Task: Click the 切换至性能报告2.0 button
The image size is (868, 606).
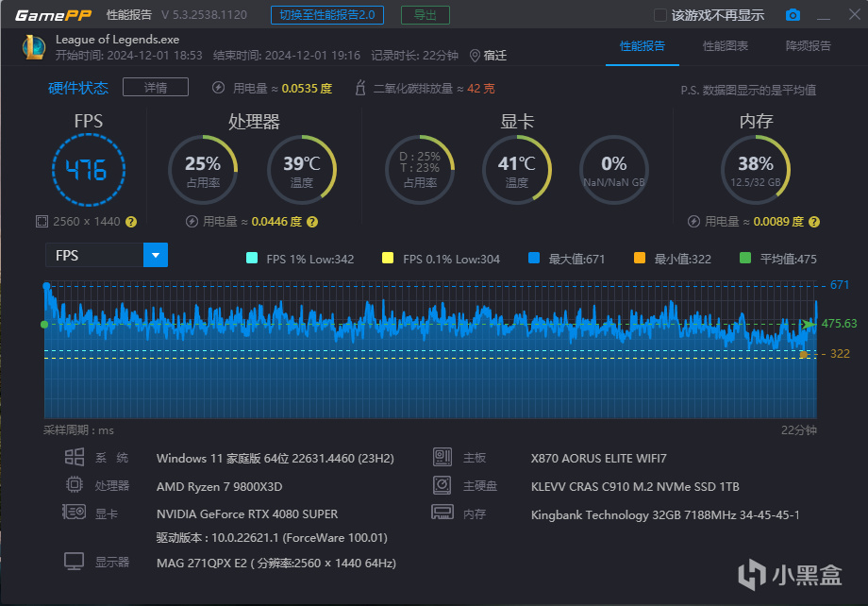Action: pos(327,15)
